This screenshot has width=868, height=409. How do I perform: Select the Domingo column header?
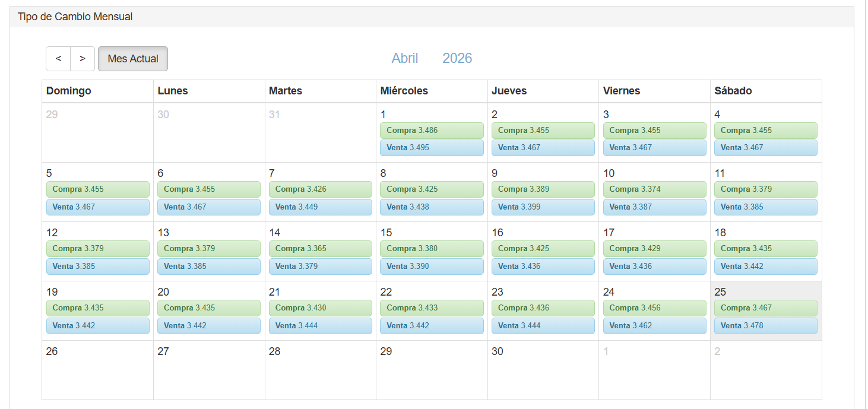(68, 90)
